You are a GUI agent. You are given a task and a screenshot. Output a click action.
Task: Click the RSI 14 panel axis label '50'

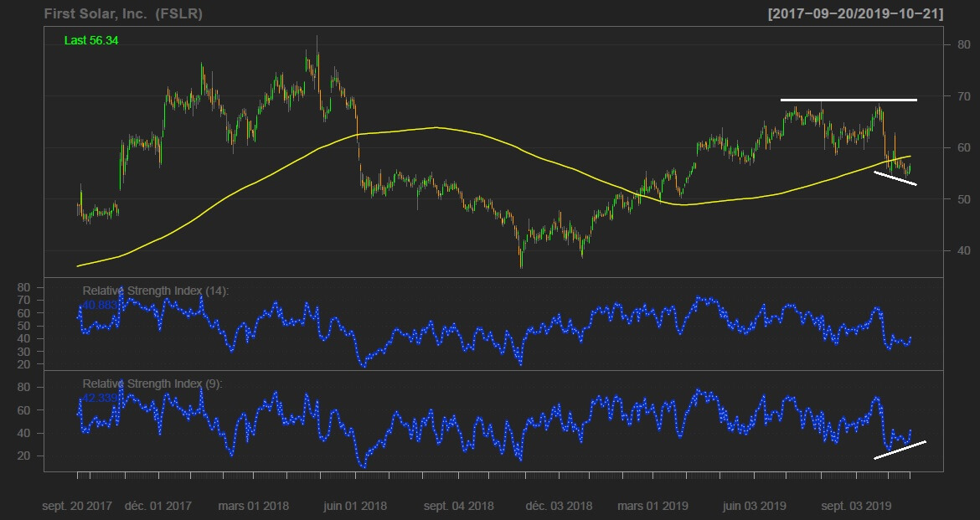coord(23,327)
